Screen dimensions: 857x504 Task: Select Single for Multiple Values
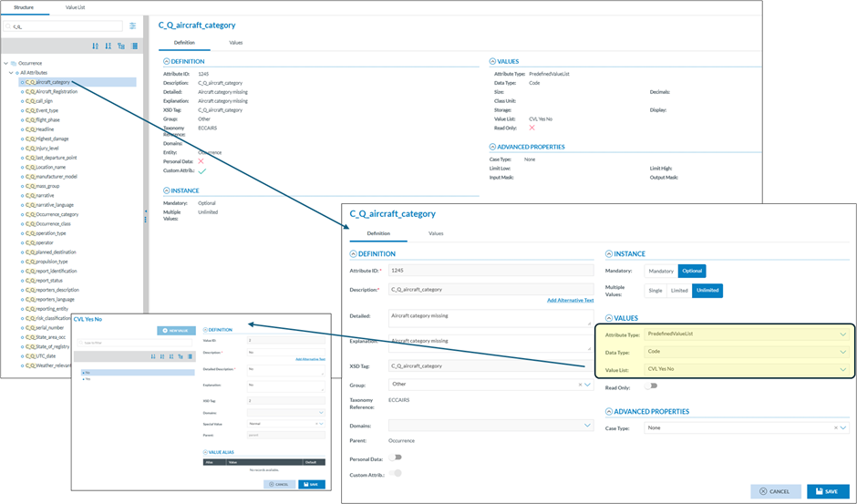coord(655,291)
